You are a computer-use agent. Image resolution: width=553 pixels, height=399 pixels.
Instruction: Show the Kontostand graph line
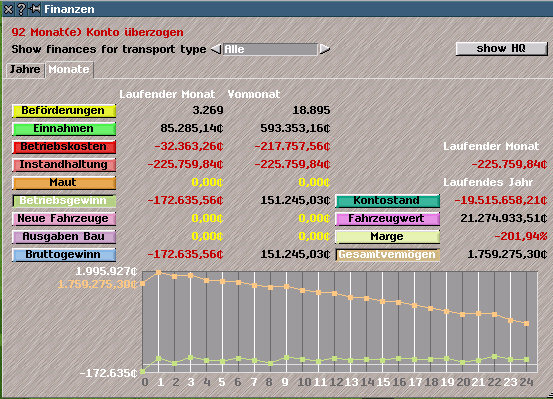(x=387, y=200)
